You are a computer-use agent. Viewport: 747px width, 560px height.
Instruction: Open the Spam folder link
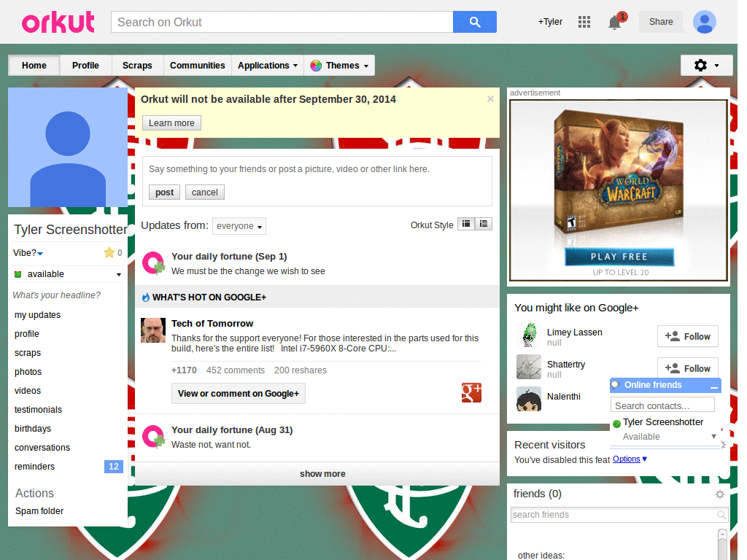tap(39, 511)
